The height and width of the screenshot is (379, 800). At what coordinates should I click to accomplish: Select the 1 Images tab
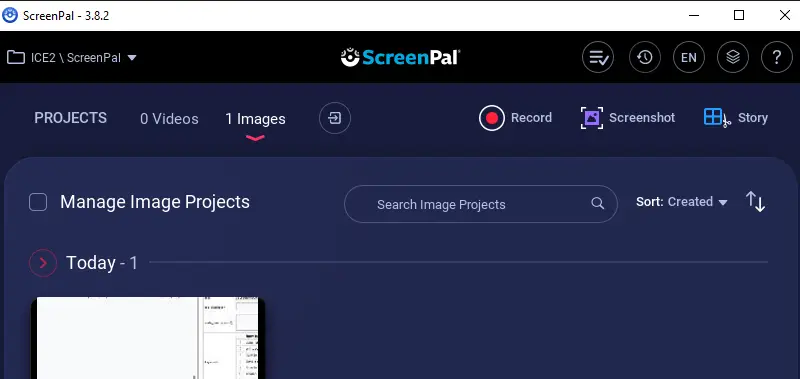click(255, 119)
